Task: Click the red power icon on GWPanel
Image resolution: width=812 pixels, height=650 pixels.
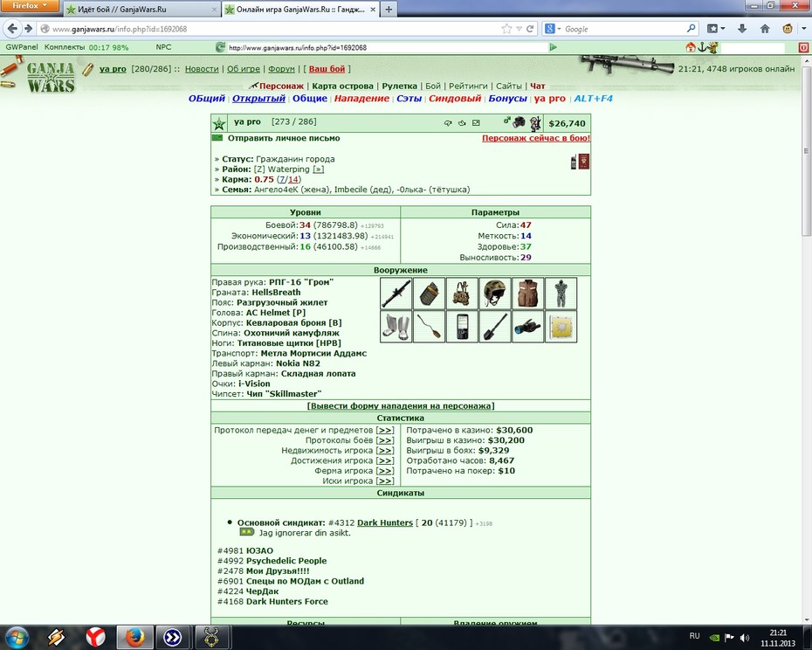Action: point(803,48)
